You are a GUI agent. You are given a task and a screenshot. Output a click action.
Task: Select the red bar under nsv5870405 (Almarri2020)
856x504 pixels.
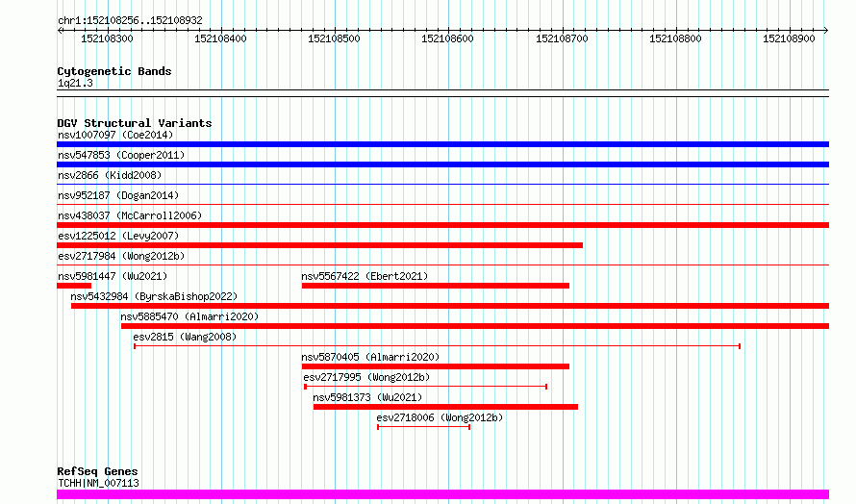[436, 366]
